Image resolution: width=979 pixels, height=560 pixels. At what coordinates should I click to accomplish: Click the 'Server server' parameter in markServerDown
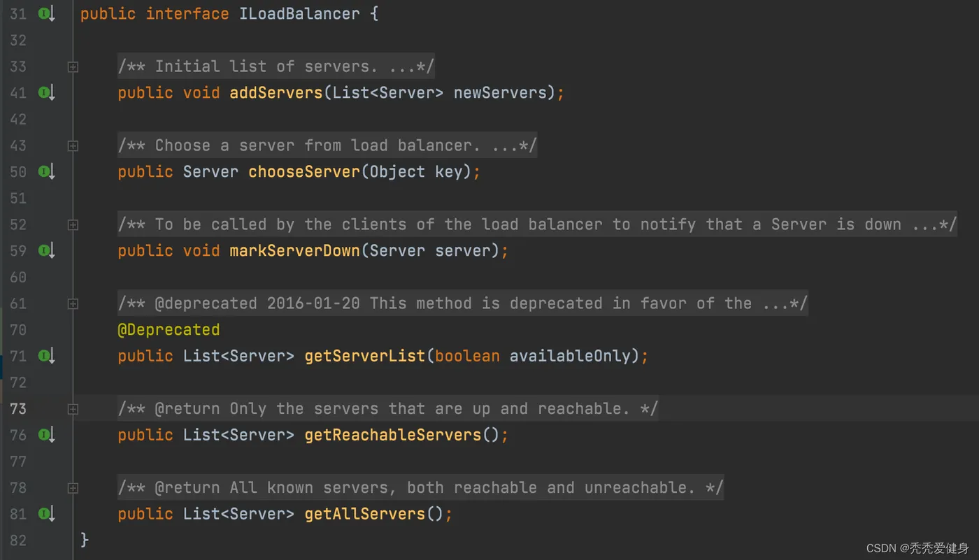(x=430, y=250)
